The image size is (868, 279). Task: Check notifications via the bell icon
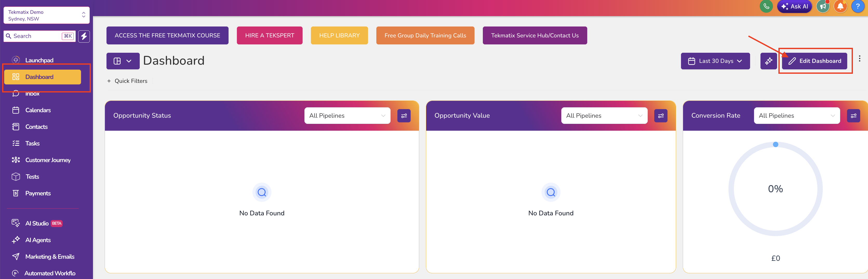click(840, 6)
